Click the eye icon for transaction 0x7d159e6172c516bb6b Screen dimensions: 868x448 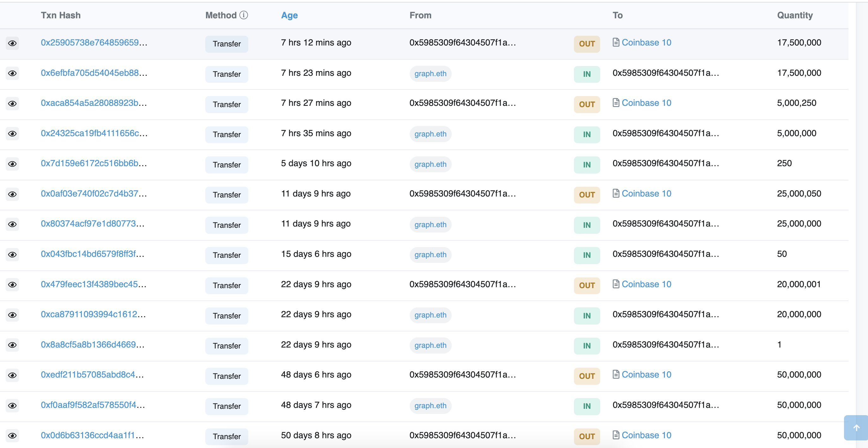(x=12, y=164)
